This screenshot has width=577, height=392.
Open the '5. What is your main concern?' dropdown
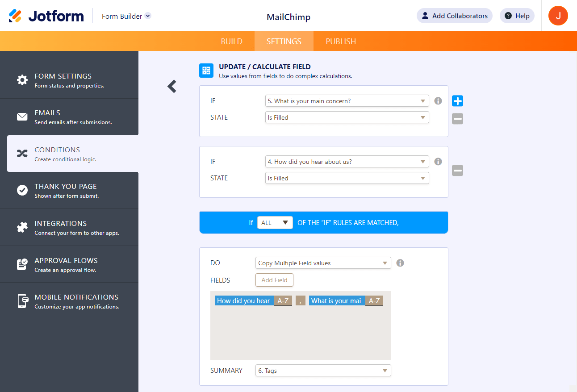[x=347, y=101]
